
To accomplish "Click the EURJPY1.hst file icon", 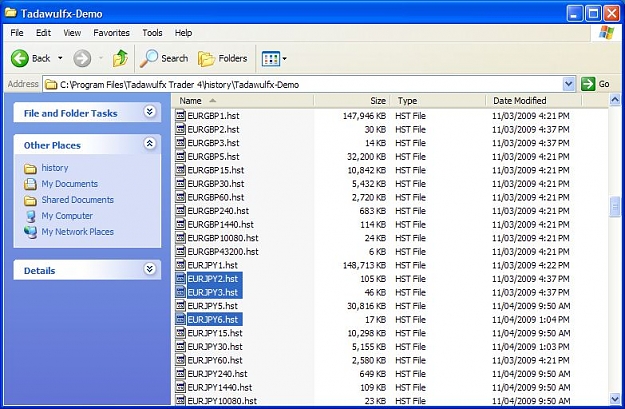I will pos(181,265).
